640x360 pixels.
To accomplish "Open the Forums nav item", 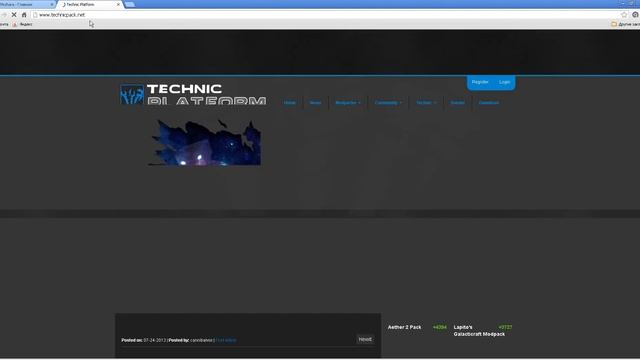I will (x=458, y=102).
